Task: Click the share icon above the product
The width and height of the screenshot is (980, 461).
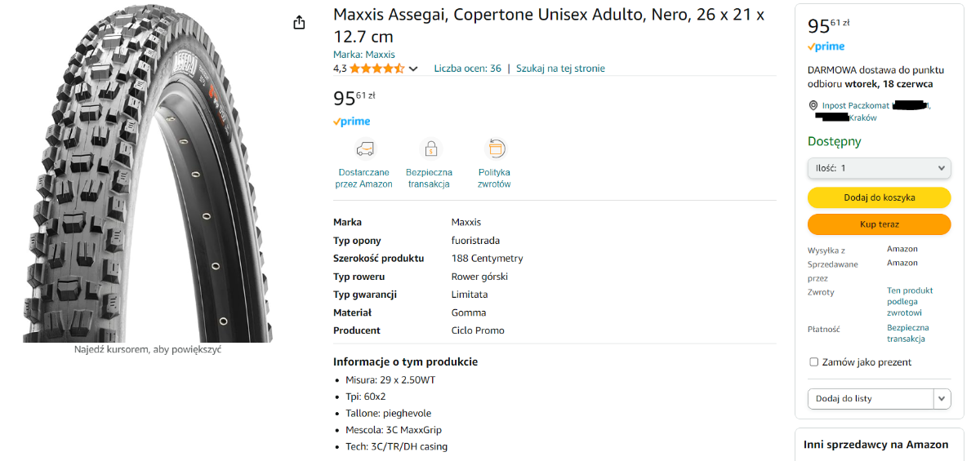Action: point(299,22)
